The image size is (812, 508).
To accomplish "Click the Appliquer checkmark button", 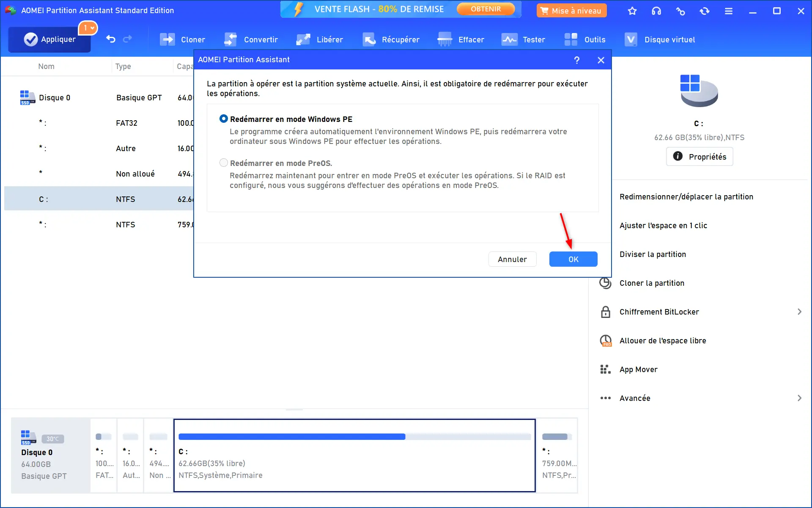I will pyautogui.click(x=49, y=39).
